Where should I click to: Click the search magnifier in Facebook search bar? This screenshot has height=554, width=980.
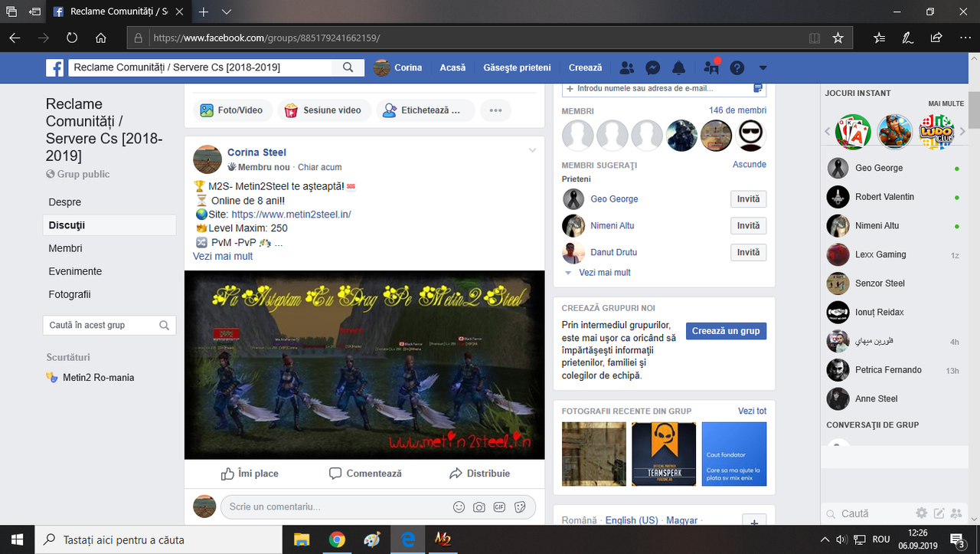tap(348, 67)
